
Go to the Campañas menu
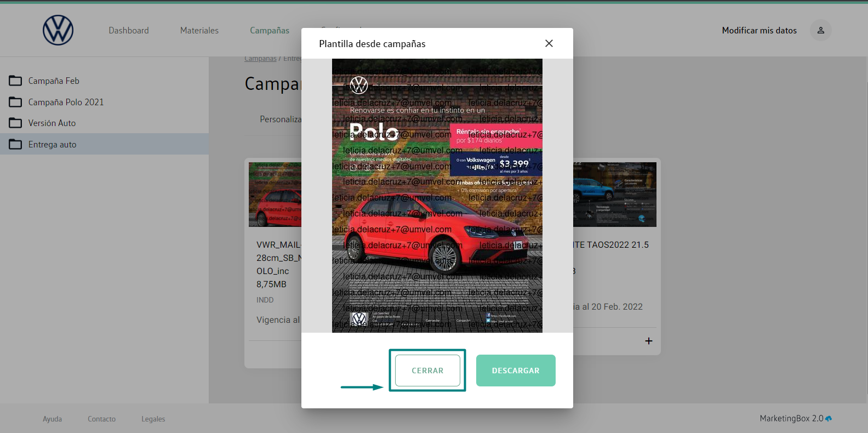pos(270,31)
